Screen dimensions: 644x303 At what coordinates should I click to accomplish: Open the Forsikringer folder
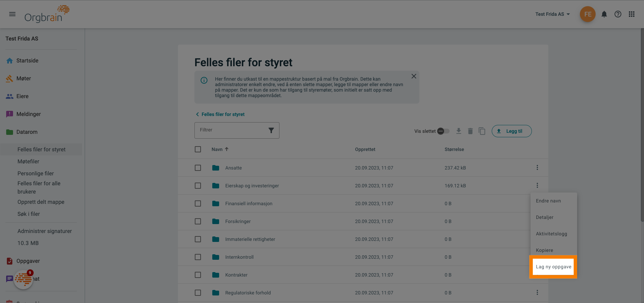[x=238, y=221]
